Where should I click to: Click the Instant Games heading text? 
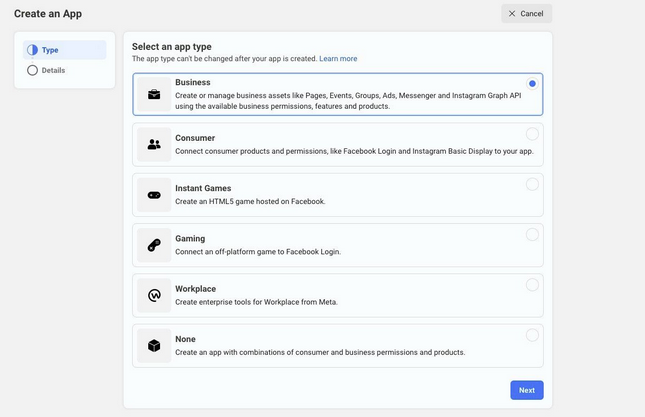pos(203,188)
